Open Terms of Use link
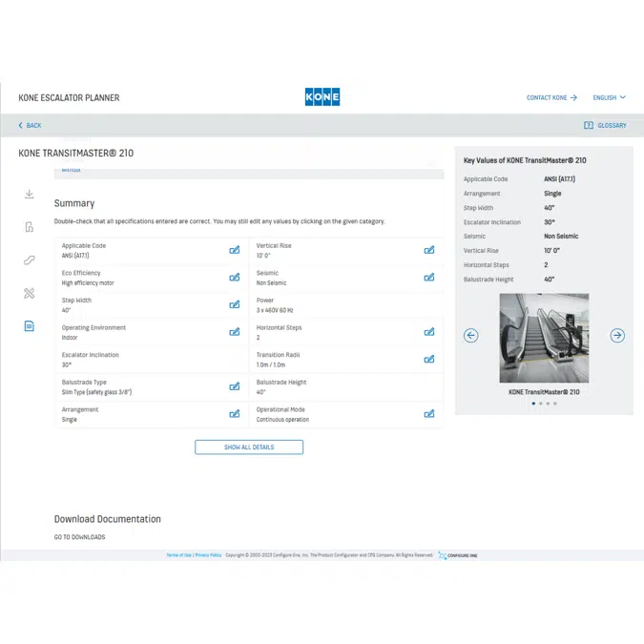Viewport: 644px width, 644px height. pos(178,555)
